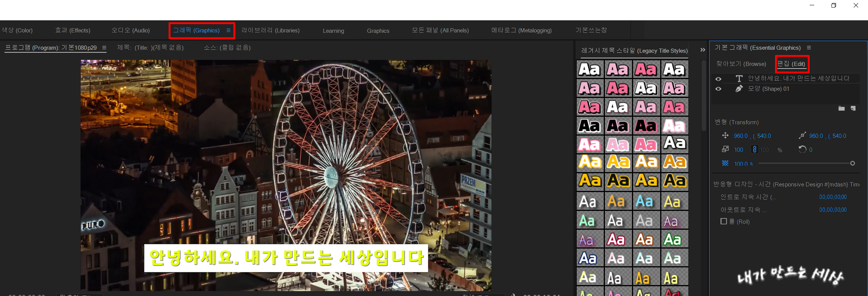Click the 아웃트로 지속 timecode value
This screenshot has height=296, width=868.
pos(833,210)
